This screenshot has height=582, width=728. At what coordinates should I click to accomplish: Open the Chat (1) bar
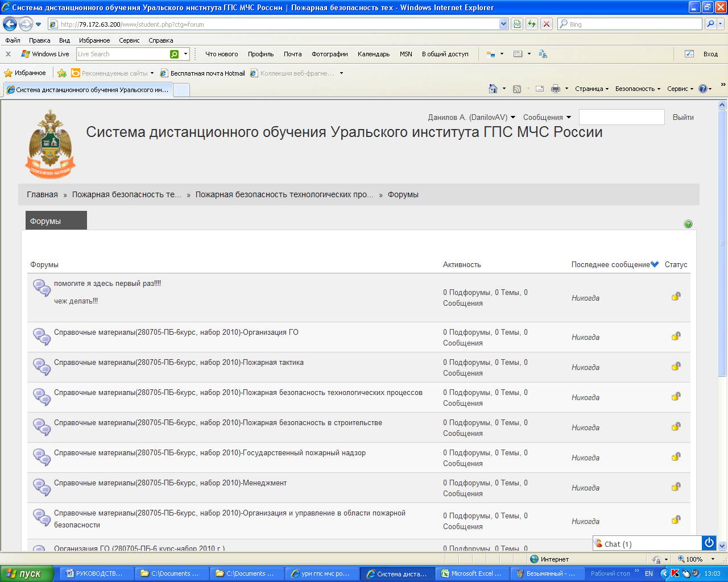(647, 543)
